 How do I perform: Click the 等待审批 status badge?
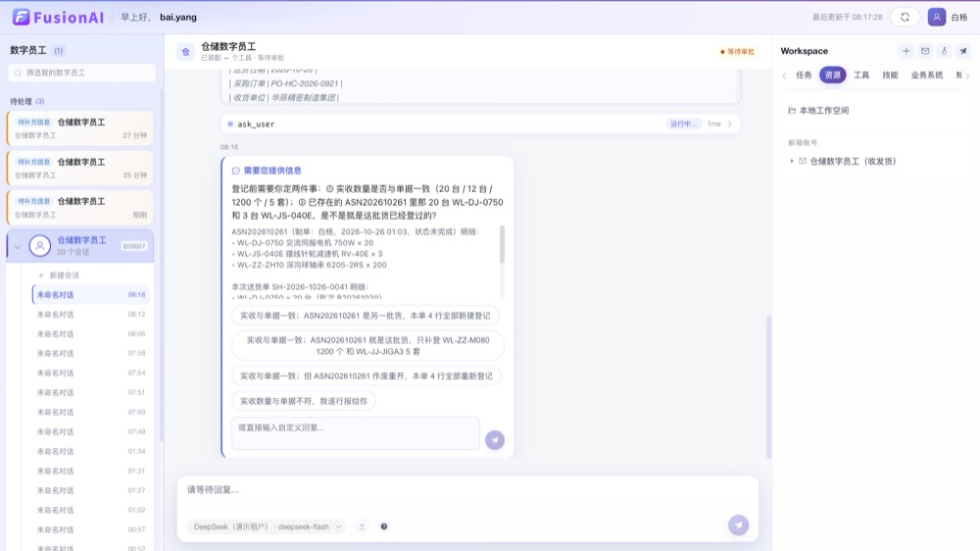tap(738, 52)
